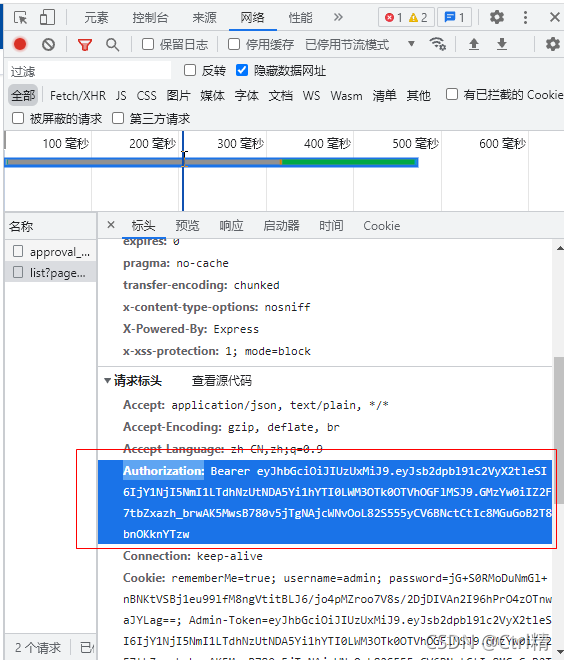Image resolution: width=564 pixels, height=660 pixels.
Task: Filter by Wasm requests
Action: [346, 96]
